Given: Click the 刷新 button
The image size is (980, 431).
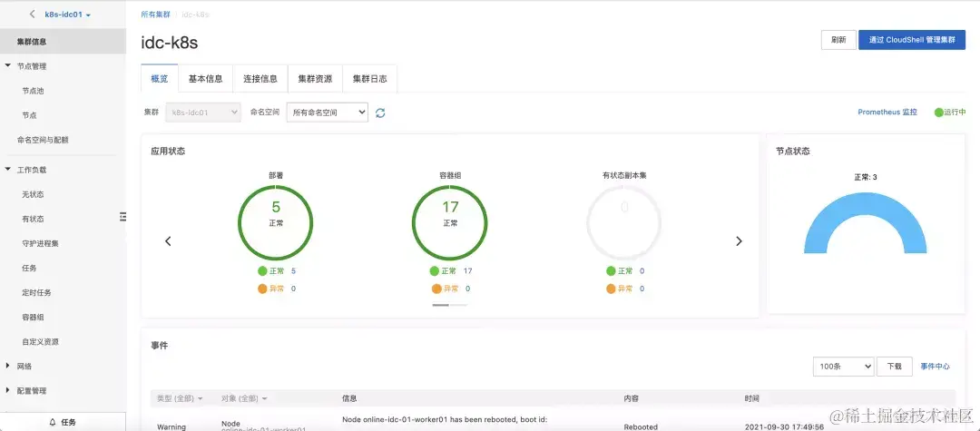Looking at the screenshot, I should (838, 39).
